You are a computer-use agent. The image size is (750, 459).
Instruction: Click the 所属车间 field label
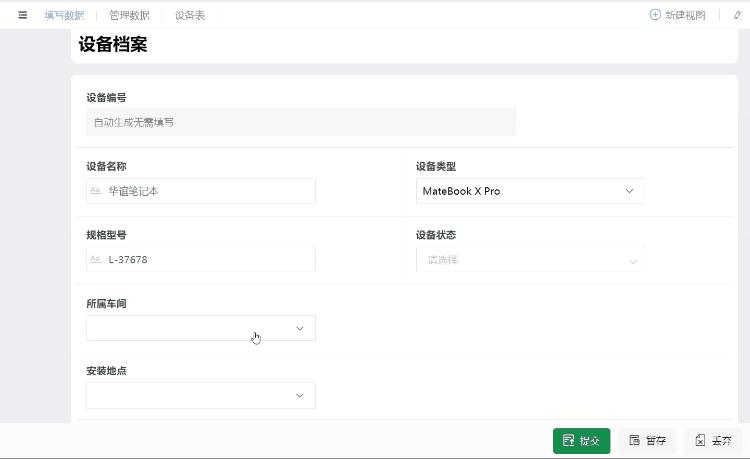coord(106,304)
